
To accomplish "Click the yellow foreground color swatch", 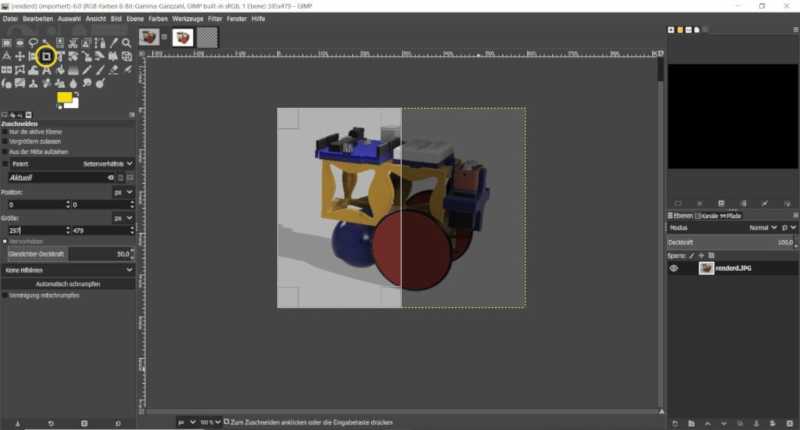I will (x=63, y=97).
